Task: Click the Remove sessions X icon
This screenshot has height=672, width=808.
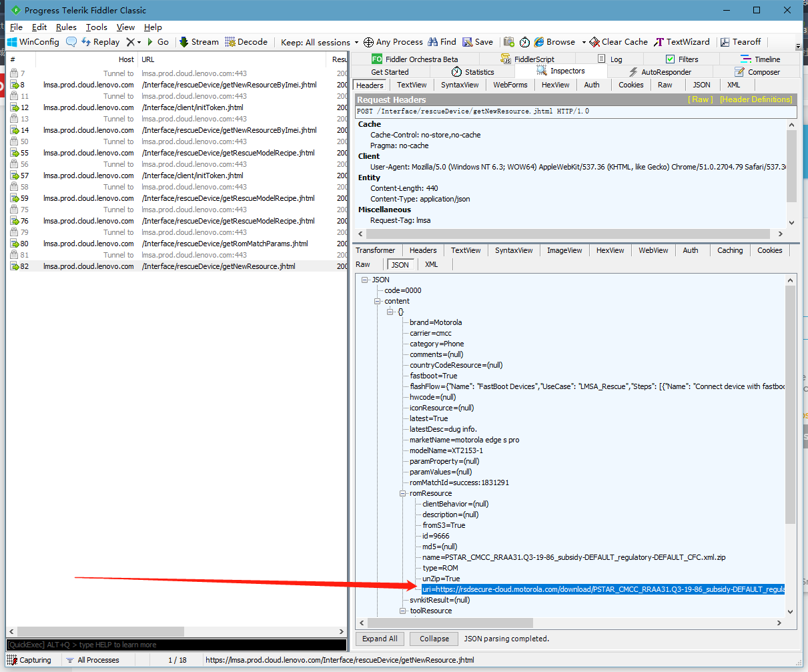Action: (x=131, y=41)
